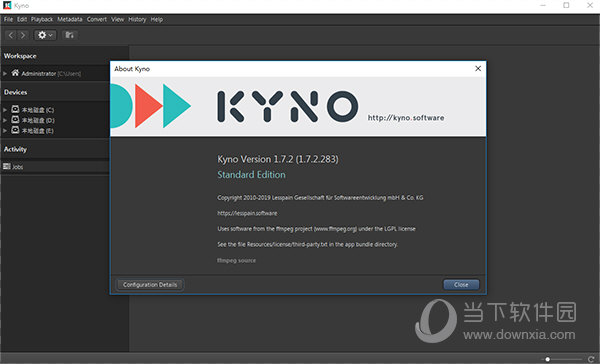Click the refresh icon in bottom right corner
The width and height of the screenshot is (600, 364).
591,359
